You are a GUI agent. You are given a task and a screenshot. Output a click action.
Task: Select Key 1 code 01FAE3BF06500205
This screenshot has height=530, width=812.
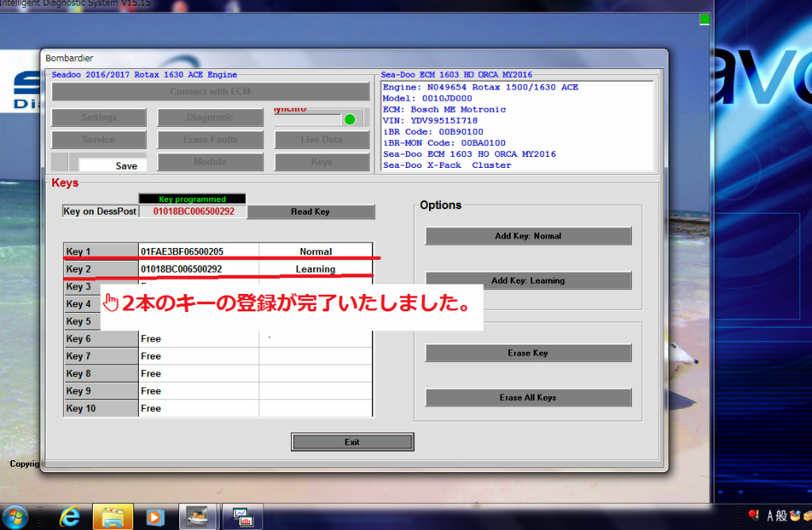pyautogui.click(x=182, y=252)
